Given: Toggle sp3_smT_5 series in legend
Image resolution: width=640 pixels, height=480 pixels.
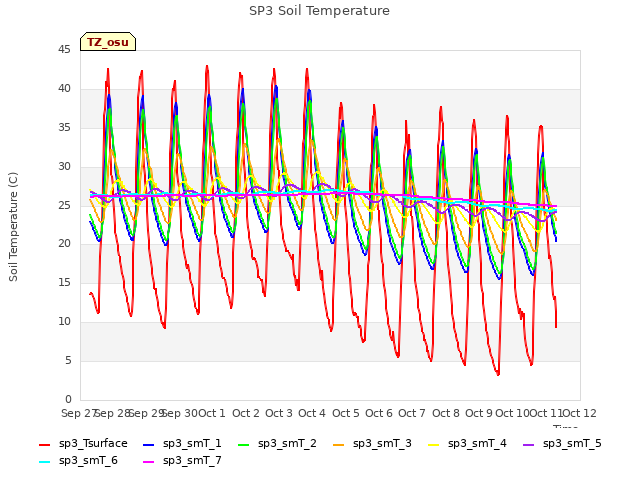Looking at the screenshot, I should coord(562,444).
